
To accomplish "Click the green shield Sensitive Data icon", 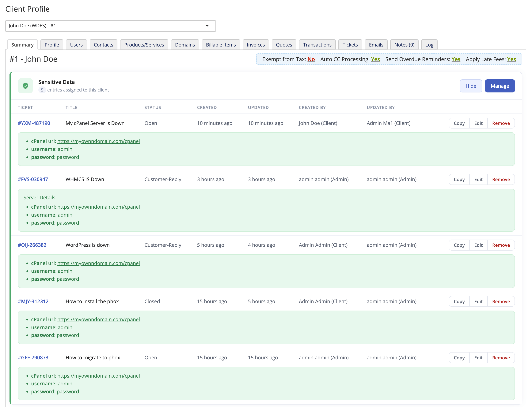I will (25, 86).
